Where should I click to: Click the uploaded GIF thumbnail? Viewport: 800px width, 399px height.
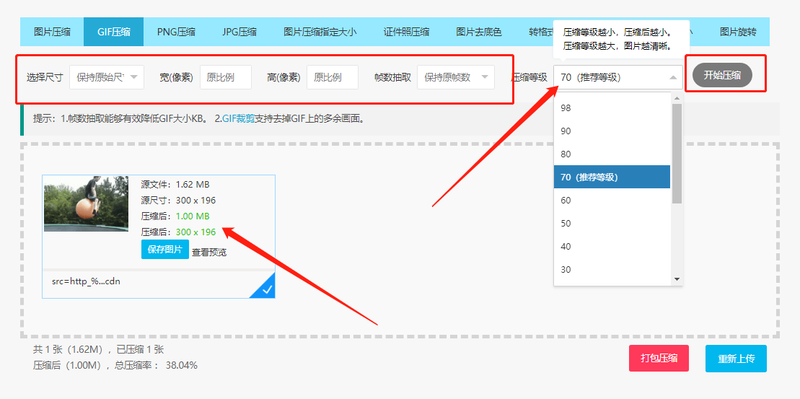(86, 204)
